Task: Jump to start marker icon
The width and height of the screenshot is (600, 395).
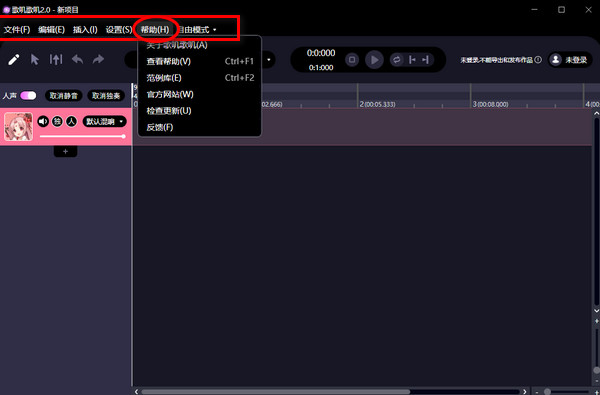Action: pyautogui.click(x=412, y=60)
